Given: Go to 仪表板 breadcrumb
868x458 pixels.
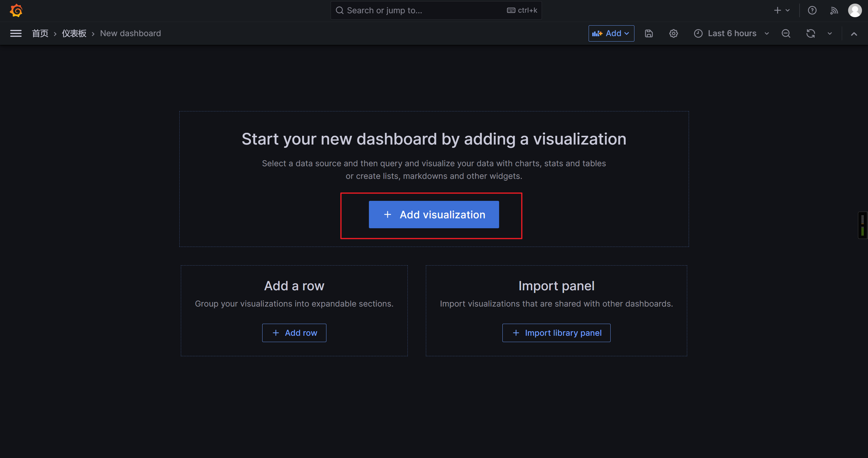Looking at the screenshot, I should (x=74, y=33).
